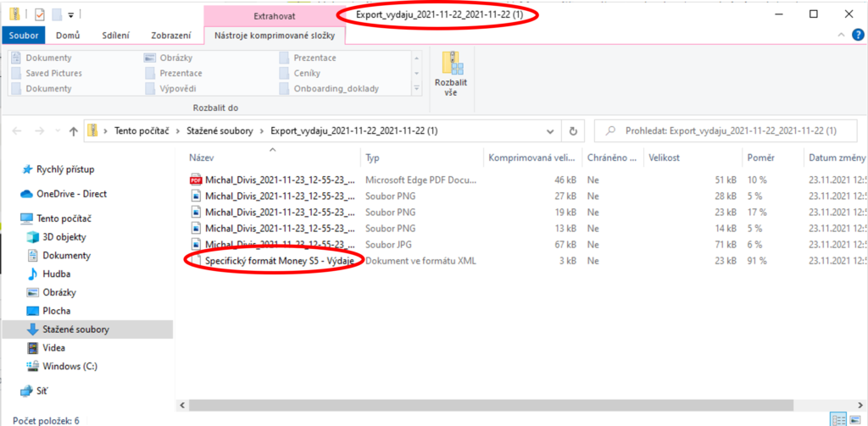Click the zip folder icon in title bar
The width and height of the screenshot is (868, 426).
pyautogui.click(x=15, y=14)
